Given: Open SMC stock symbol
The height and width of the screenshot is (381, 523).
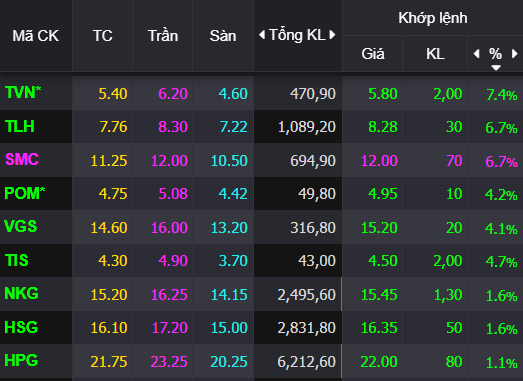Looking at the screenshot, I should (22, 159).
